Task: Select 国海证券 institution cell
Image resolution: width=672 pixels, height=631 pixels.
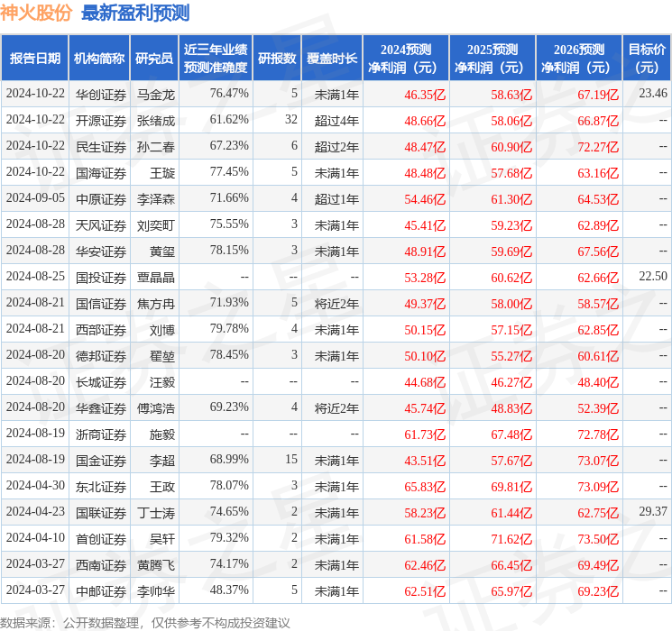Action: click(101, 173)
